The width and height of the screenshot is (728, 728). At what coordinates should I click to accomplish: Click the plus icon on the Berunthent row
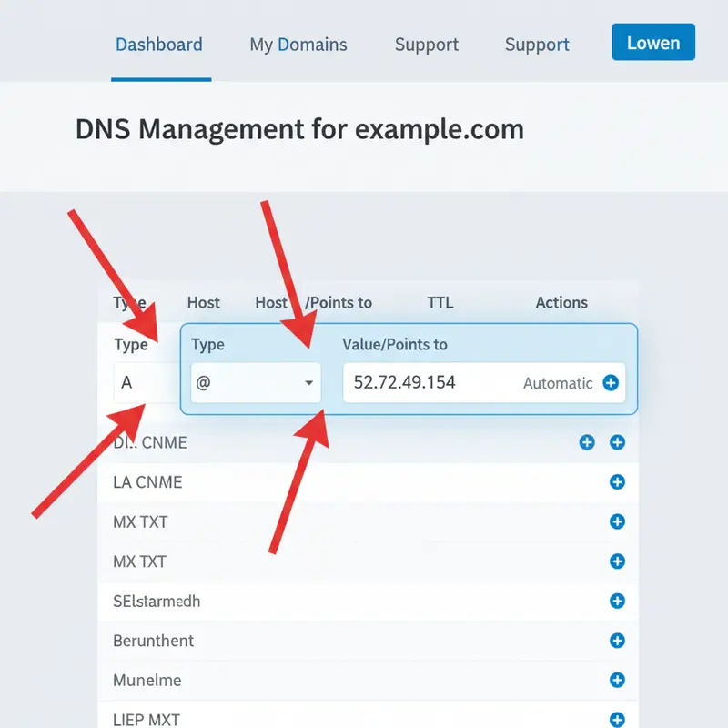click(x=617, y=641)
